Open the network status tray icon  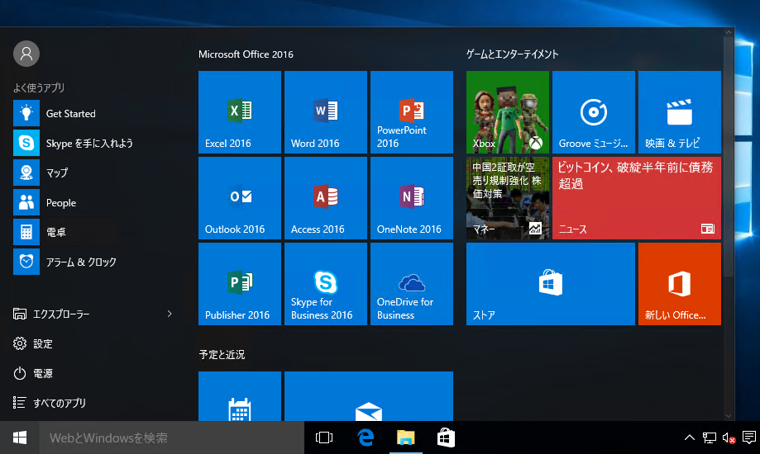(x=710, y=438)
